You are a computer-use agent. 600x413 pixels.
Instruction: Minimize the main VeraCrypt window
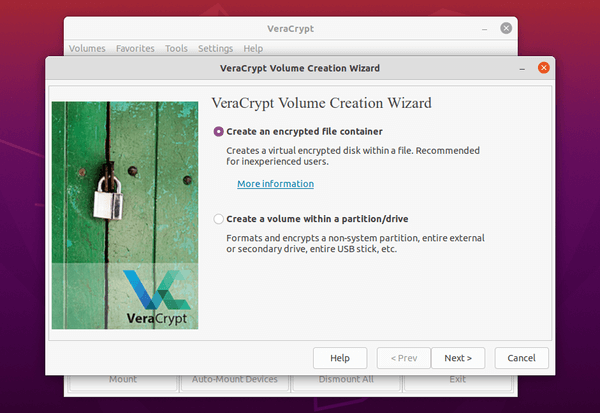pos(484,29)
